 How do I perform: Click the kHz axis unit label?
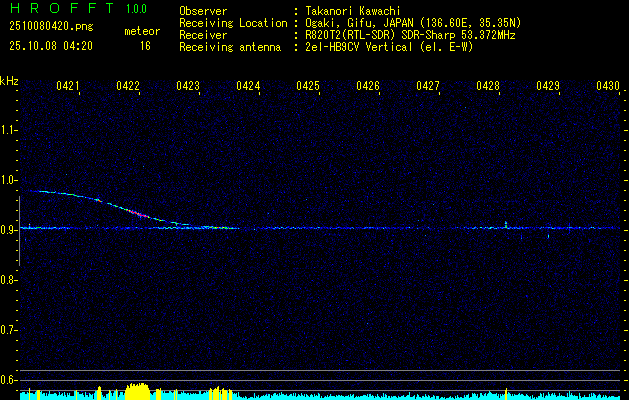pyautogui.click(x=9, y=80)
